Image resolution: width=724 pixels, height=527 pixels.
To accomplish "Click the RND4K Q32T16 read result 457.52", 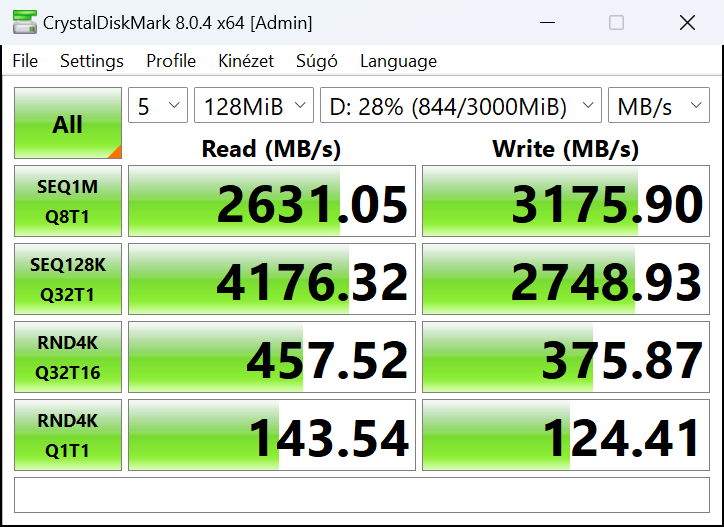I will 272,357.
